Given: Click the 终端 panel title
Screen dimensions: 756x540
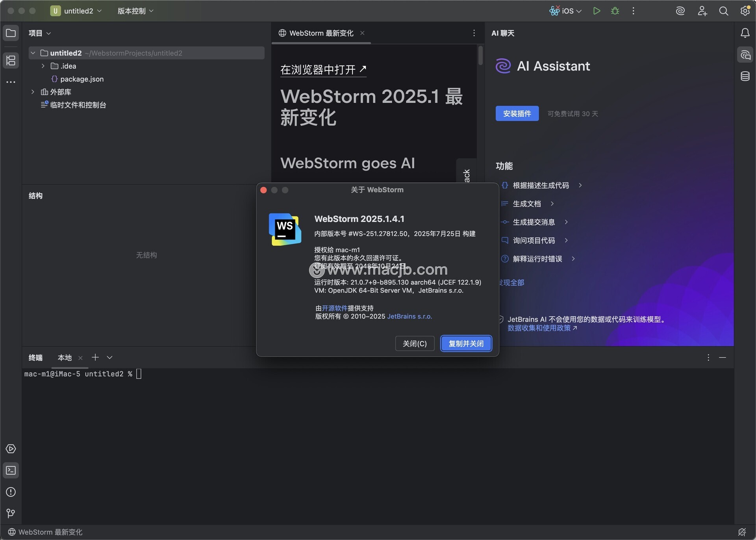Looking at the screenshot, I should [x=35, y=358].
